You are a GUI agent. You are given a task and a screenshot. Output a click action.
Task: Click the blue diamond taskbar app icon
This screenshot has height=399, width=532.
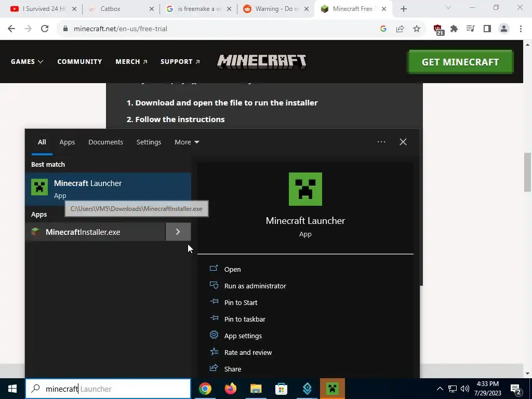tap(307, 389)
